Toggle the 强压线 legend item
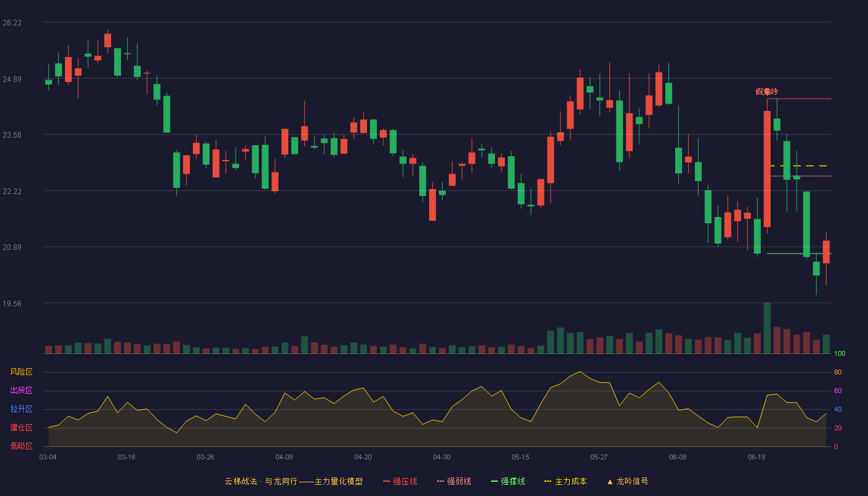Screen dimensions: 868x496 coord(400,481)
